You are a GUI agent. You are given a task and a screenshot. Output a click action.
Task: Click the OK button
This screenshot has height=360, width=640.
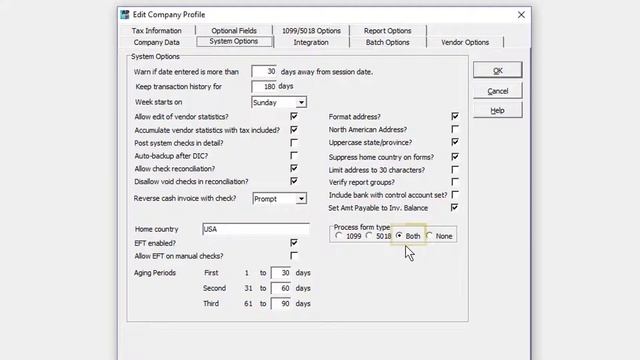[x=498, y=70]
